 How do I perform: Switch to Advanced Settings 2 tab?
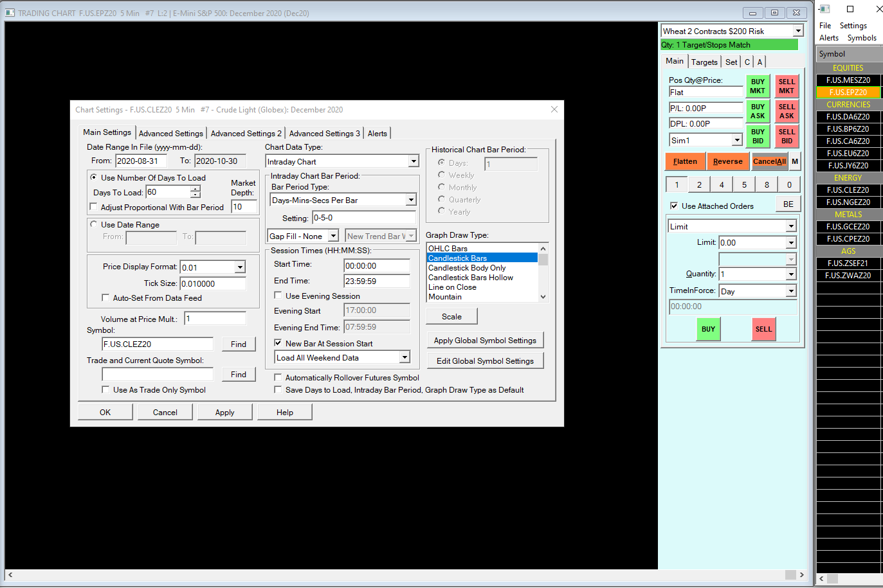click(246, 133)
